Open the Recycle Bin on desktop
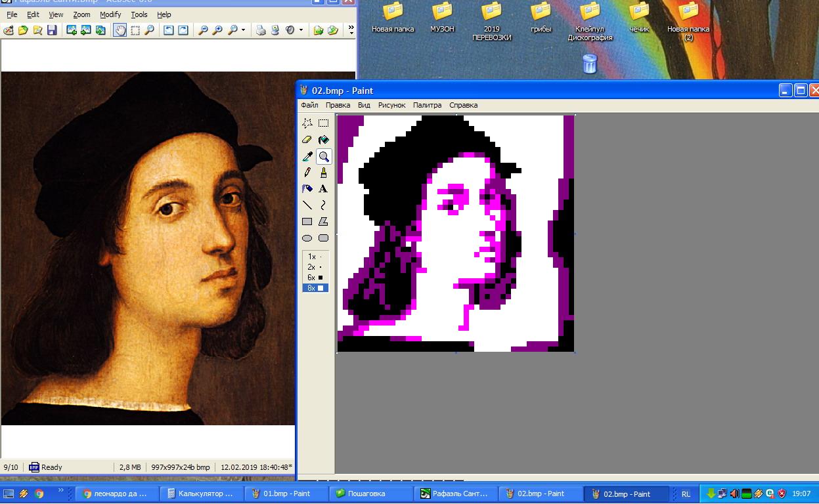The height and width of the screenshot is (504, 819). (590, 64)
